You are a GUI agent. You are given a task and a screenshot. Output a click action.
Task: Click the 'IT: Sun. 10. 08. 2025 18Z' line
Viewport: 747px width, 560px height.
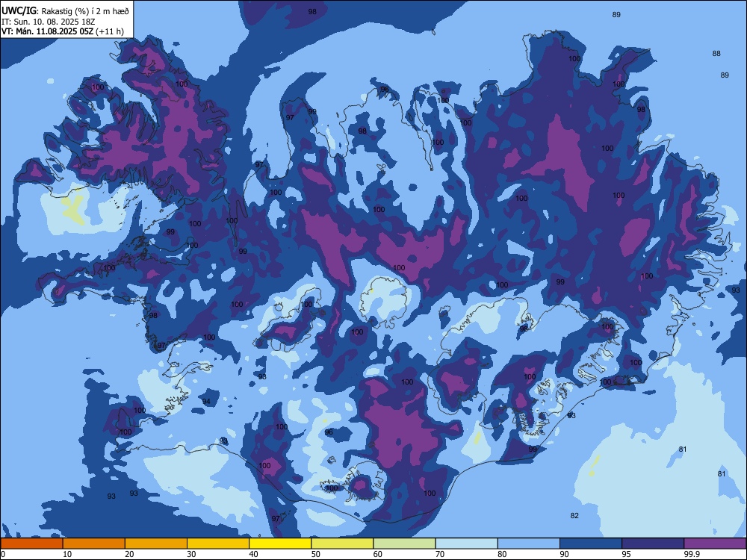(48, 22)
